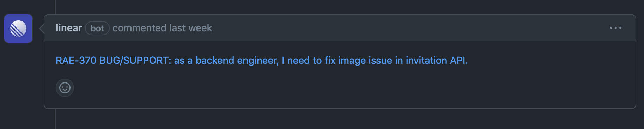The height and width of the screenshot is (129, 644).
Task: Click the timeline line above the comment
Action: pos(56,7)
